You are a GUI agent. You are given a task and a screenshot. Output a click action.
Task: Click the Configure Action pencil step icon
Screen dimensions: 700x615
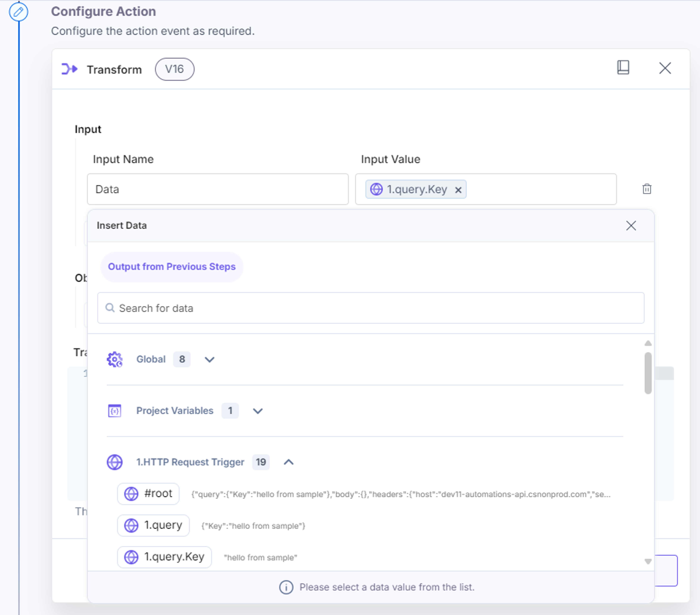(x=18, y=12)
